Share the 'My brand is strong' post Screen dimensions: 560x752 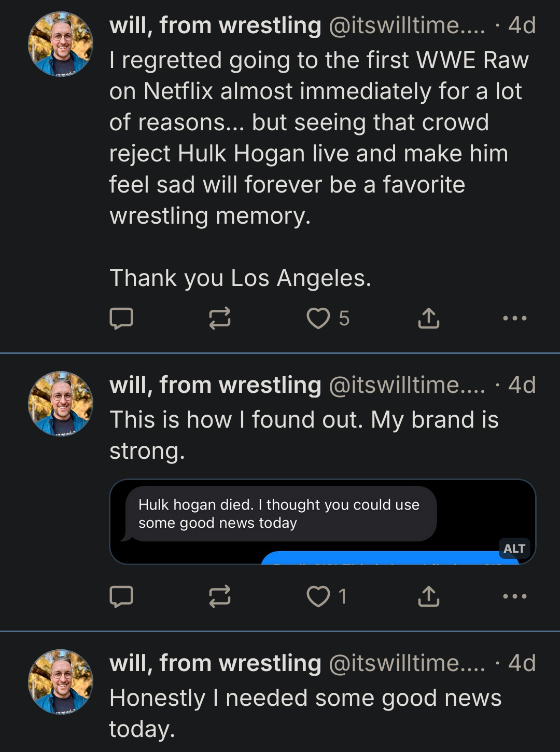tap(428, 596)
